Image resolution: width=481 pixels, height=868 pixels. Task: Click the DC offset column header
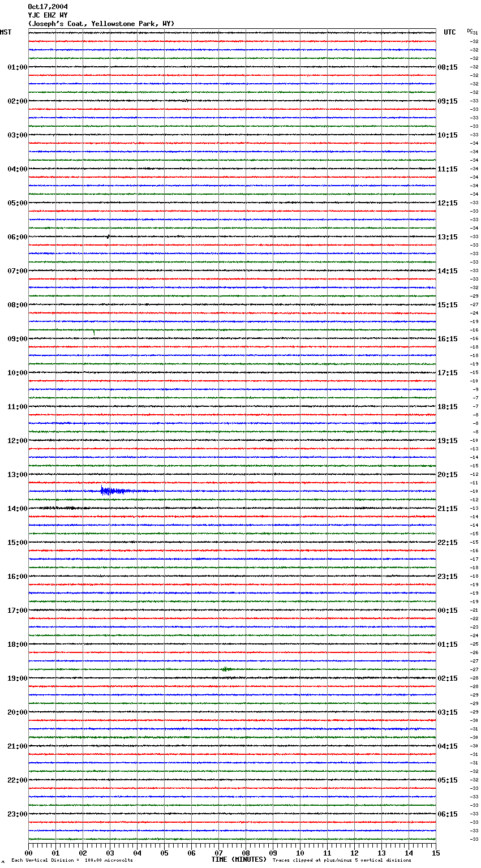pos(470,31)
